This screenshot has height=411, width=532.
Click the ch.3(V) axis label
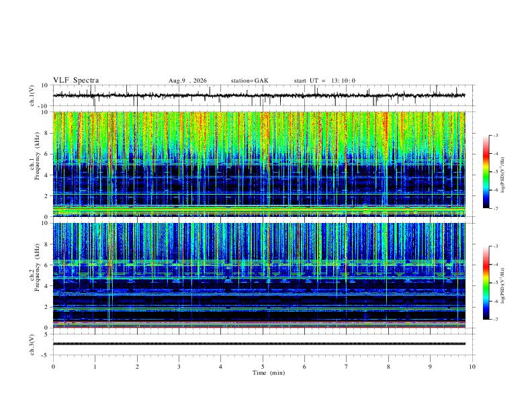(32, 345)
